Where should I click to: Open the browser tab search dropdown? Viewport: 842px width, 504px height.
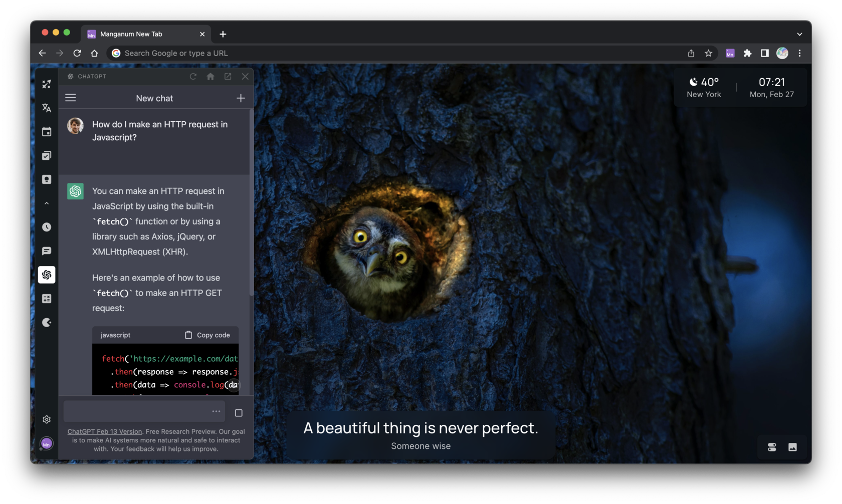point(800,34)
